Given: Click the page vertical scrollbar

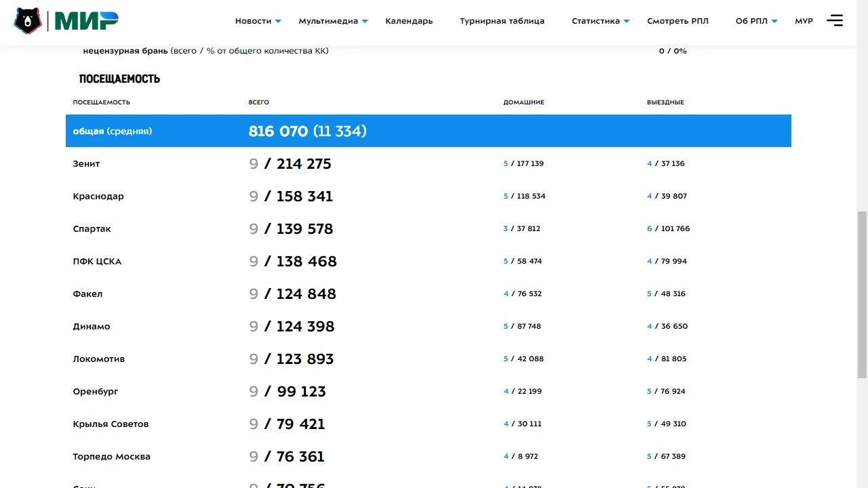Looking at the screenshot, I should [x=862, y=295].
